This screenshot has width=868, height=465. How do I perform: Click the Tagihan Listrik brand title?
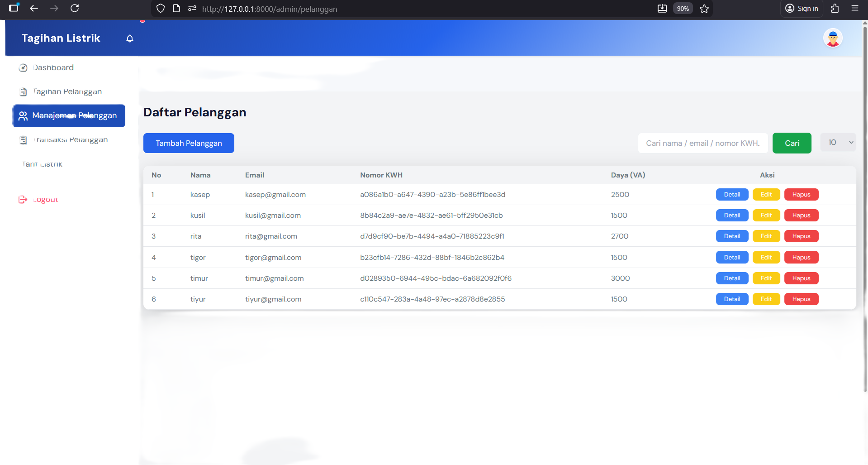tap(61, 38)
